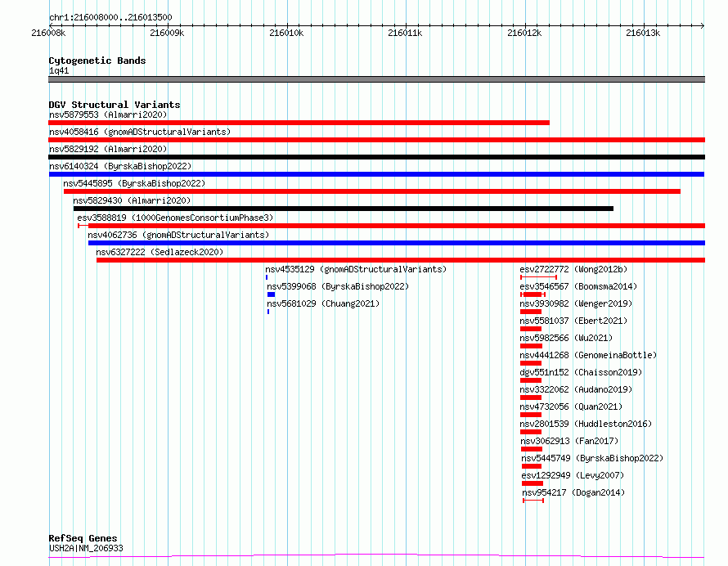Click the 216012k ruler position

tap(524, 33)
